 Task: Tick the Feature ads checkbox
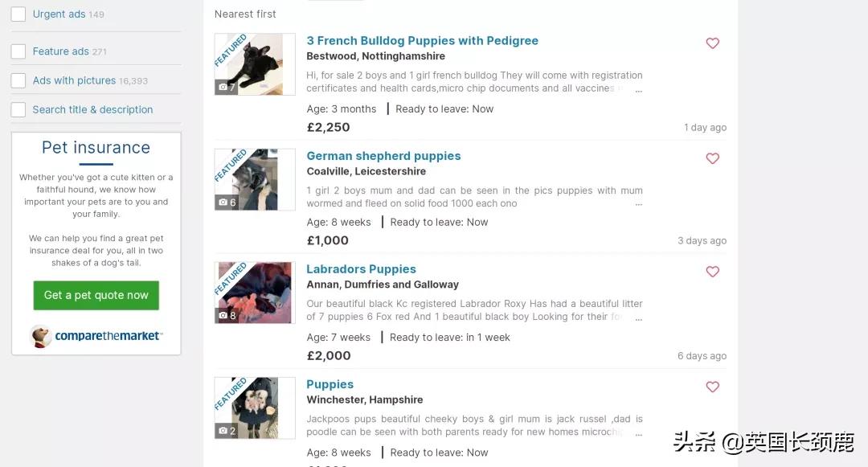[x=18, y=51]
